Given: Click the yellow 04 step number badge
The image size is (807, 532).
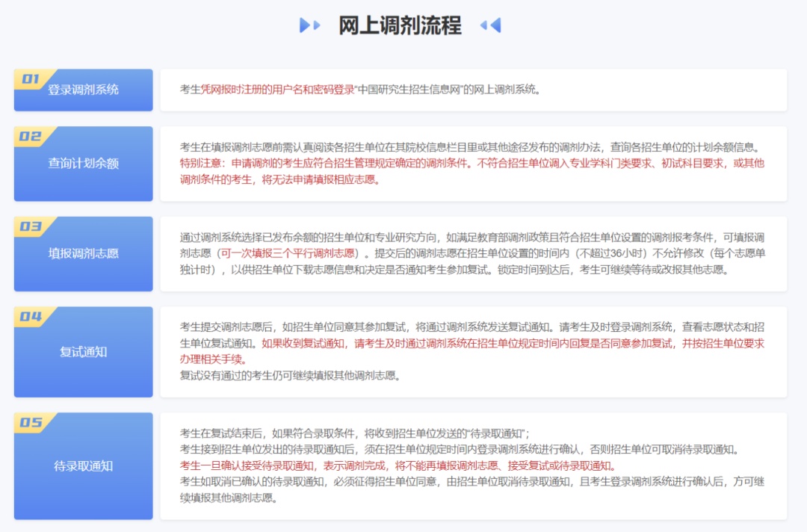Looking at the screenshot, I should [x=31, y=316].
